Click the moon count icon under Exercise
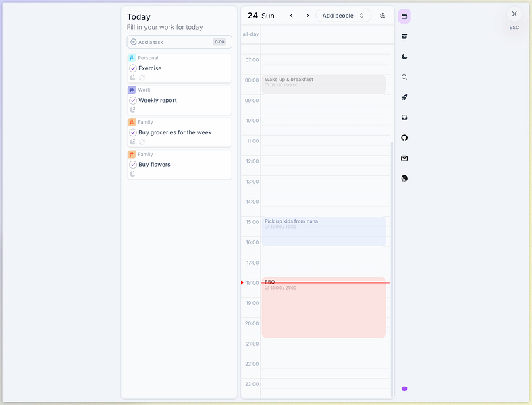Screen dimensions: 532x405 tap(132, 78)
